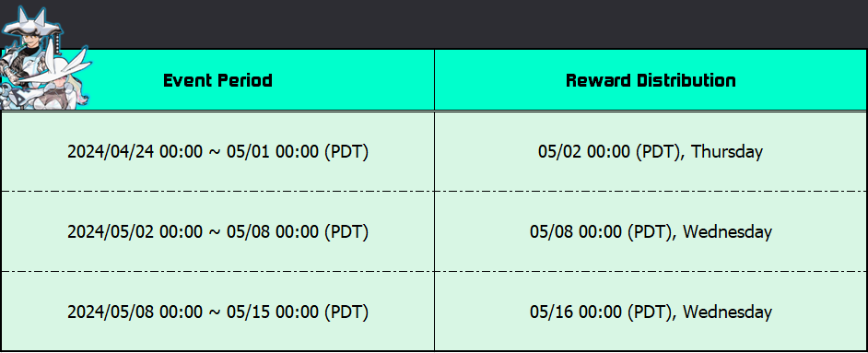Click the 2024/04/24 event period cell
Screen dimensions: 868x353
tap(217, 151)
